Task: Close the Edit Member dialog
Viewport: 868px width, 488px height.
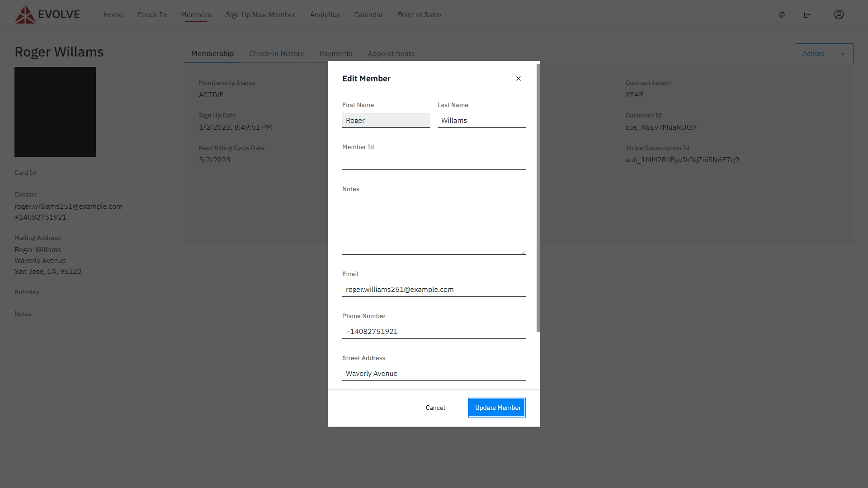Action: 518,78
